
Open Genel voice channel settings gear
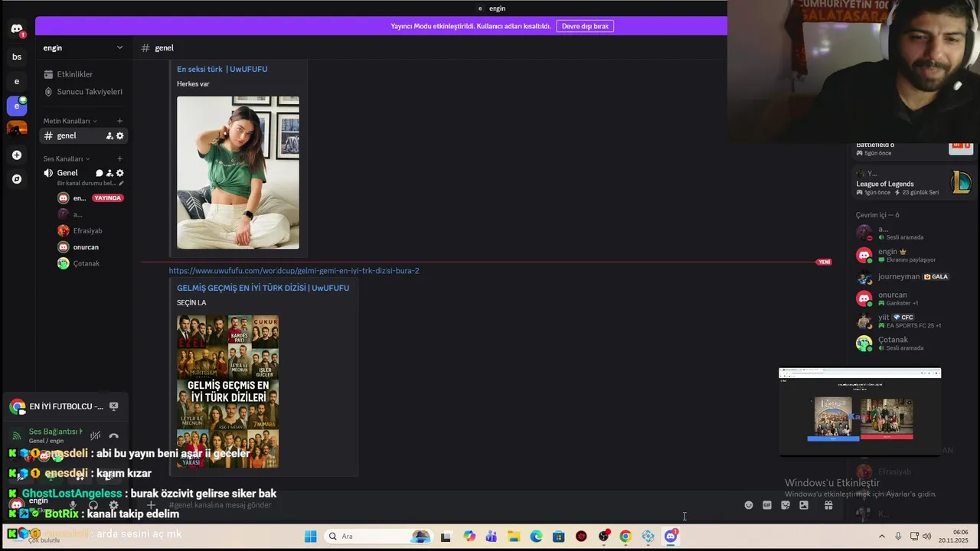point(120,173)
